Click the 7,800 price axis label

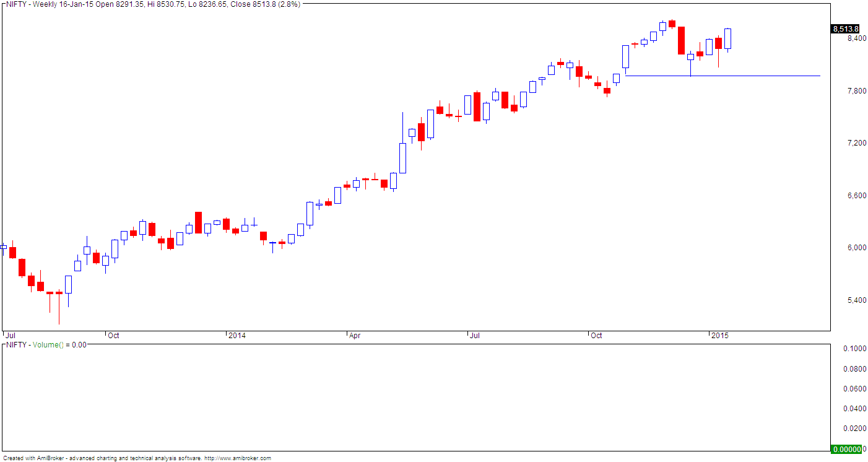click(x=856, y=91)
